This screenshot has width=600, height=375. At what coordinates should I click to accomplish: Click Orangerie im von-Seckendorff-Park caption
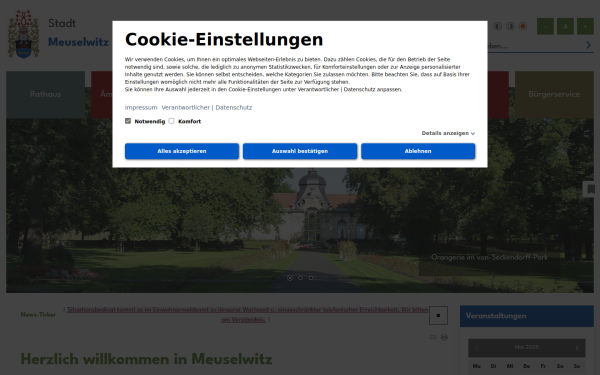[x=489, y=257]
